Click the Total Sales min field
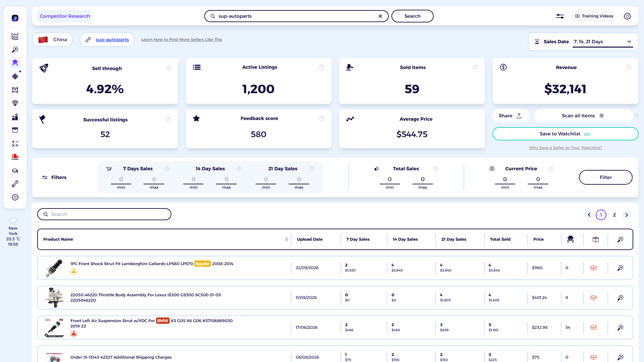The height and width of the screenshot is (362, 644). click(390, 179)
